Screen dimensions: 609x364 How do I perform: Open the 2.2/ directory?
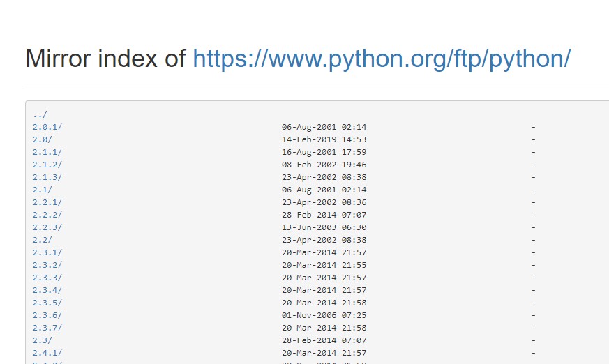click(x=43, y=240)
